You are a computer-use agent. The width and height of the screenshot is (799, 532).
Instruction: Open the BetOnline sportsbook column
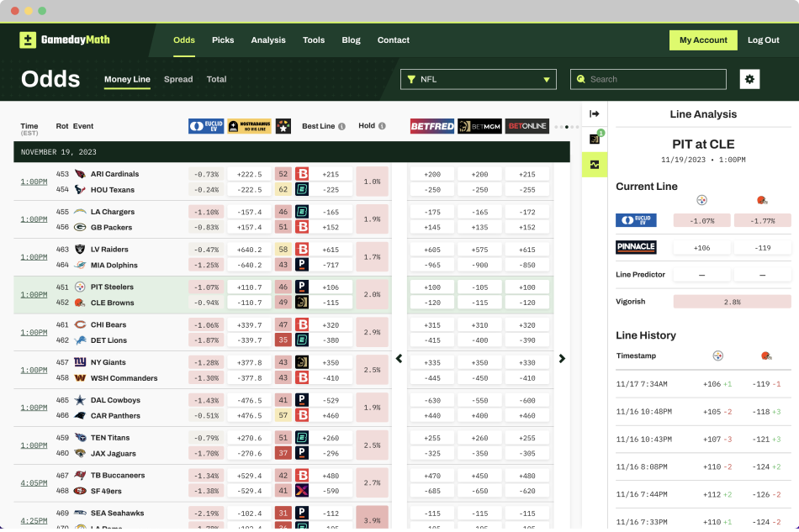click(527, 126)
